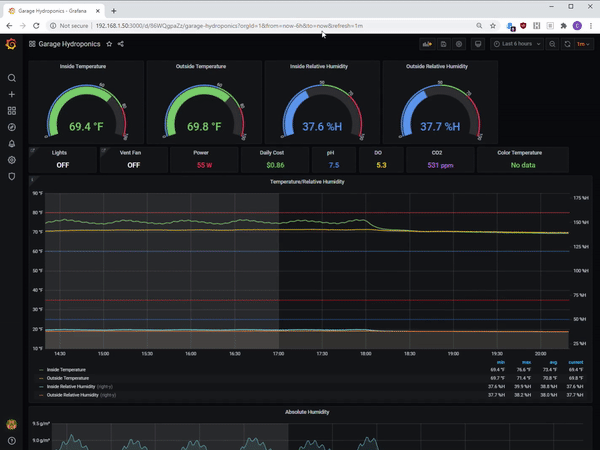Click the Daily Cost $0.86 value
600x450 pixels.
(276, 165)
